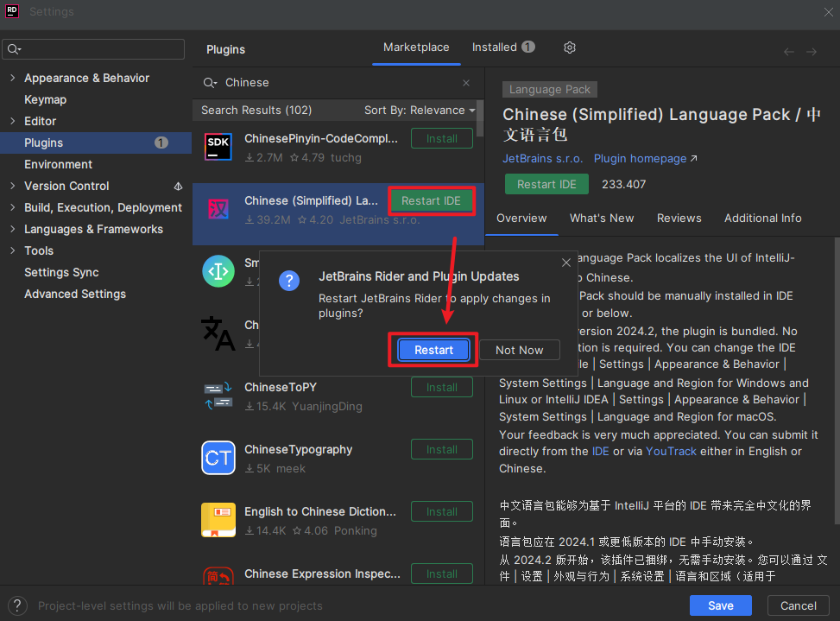Image resolution: width=840 pixels, height=621 pixels.
Task: Install the ChineseToPY plugin
Action: click(x=442, y=388)
